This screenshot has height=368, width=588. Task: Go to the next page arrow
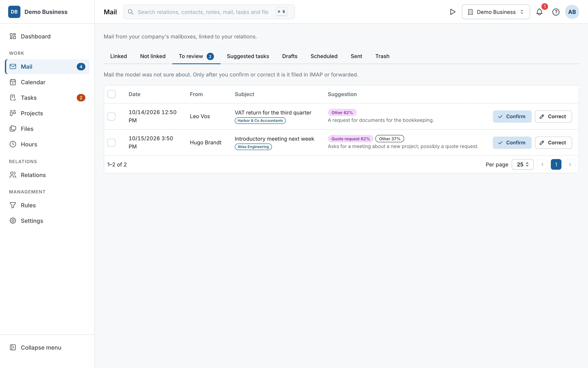pos(570,165)
